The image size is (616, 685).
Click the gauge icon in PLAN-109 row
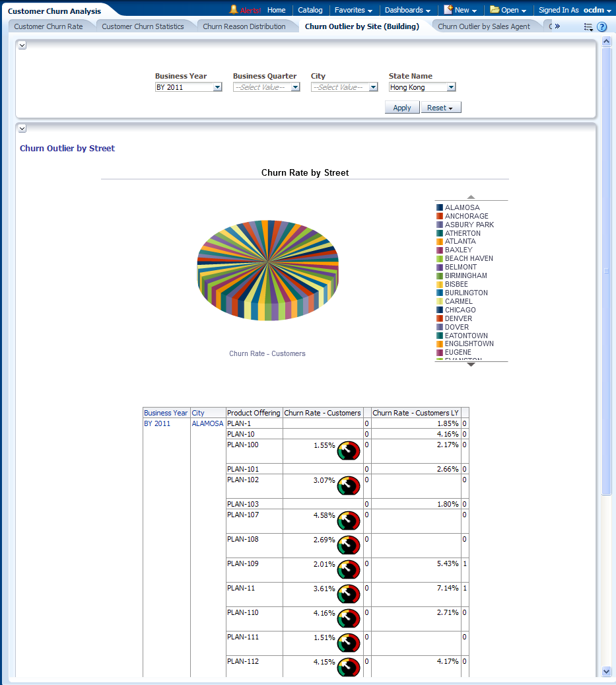click(349, 570)
